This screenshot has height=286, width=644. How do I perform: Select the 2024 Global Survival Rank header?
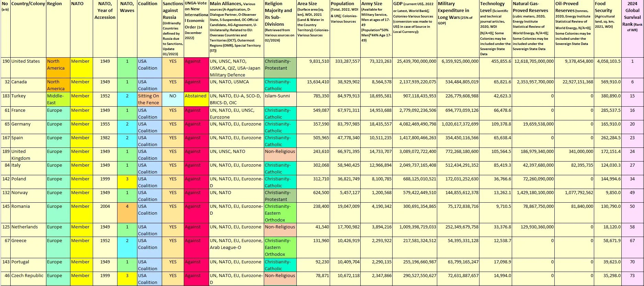632,29
